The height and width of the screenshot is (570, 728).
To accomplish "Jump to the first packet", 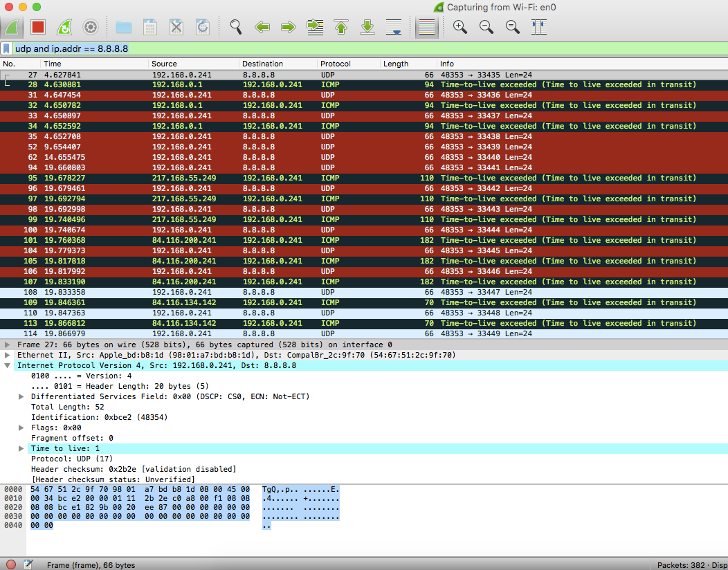I will pos(341,27).
